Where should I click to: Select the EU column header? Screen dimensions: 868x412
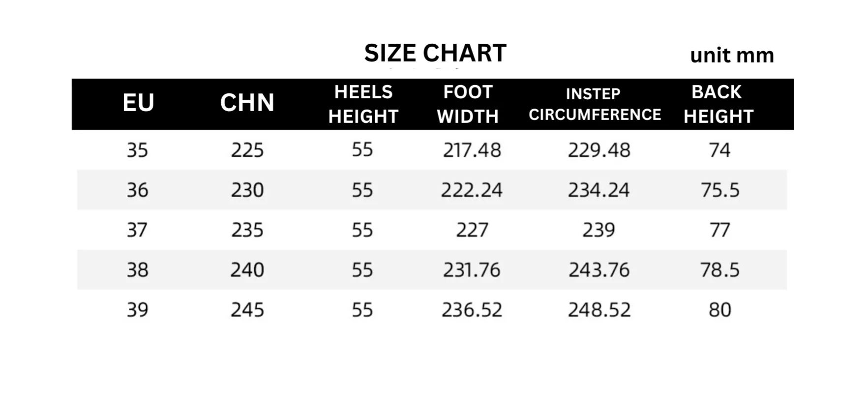point(138,103)
